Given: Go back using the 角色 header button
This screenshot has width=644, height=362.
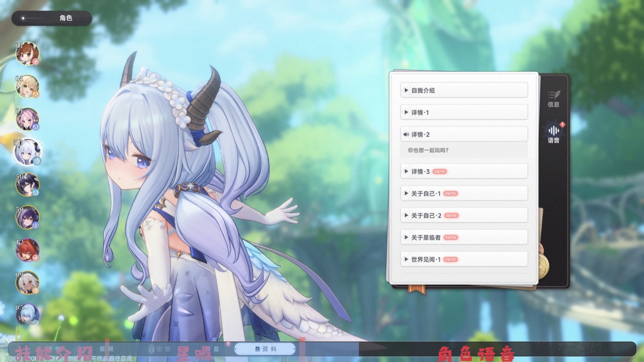Looking at the screenshot, I should click(52, 18).
